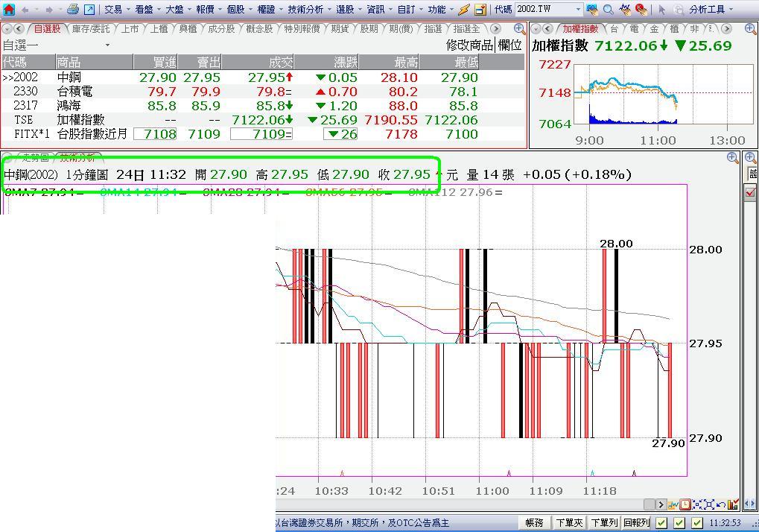Click the waveform indicator icon under chart

click(x=673, y=505)
